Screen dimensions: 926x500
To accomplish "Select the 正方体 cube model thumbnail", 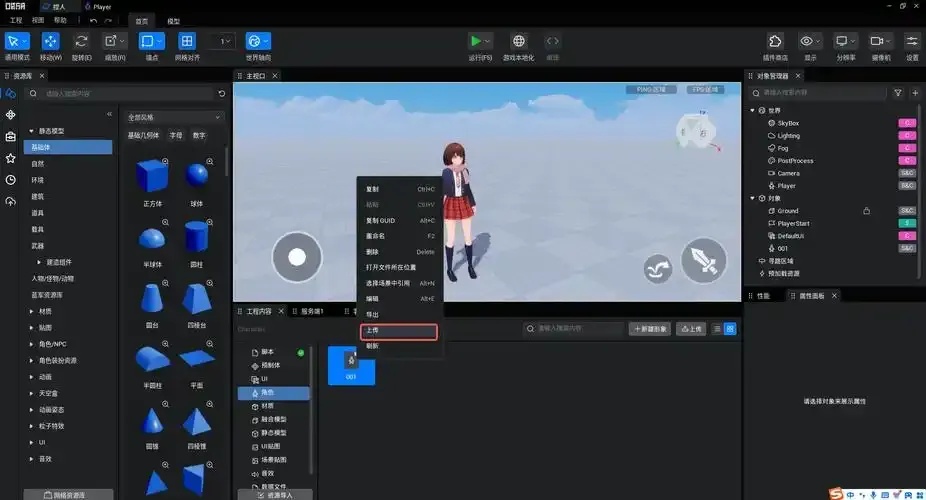I will click(x=152, y=176).
